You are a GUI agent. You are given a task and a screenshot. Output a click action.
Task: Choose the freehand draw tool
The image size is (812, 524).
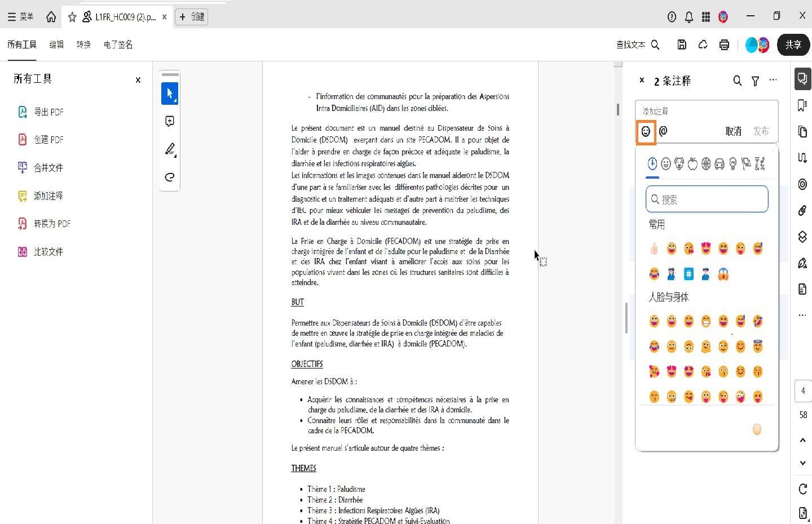(170, 177)
